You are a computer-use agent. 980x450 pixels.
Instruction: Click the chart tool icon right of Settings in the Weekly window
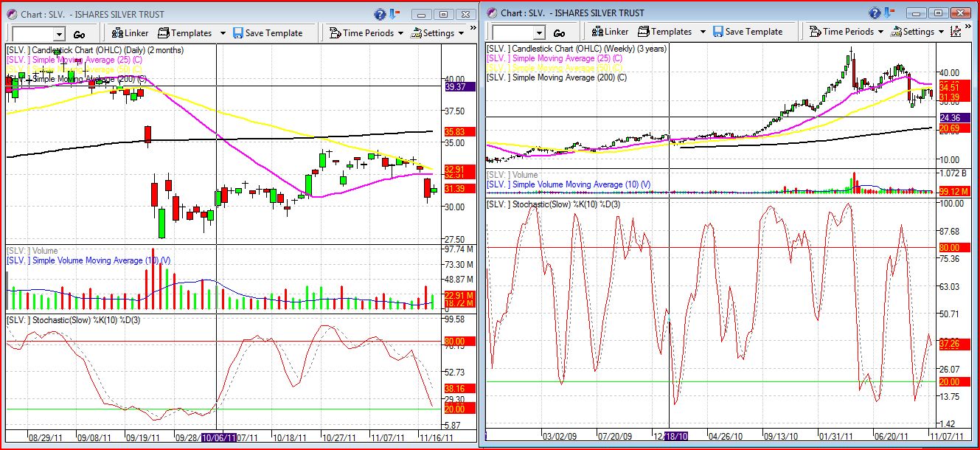point(956,32)
